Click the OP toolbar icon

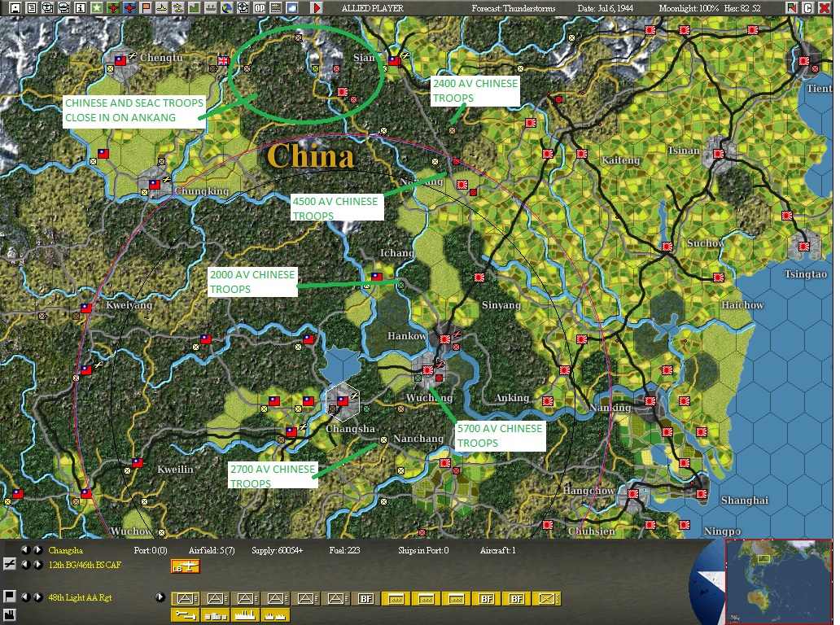(x=260, y=8)
